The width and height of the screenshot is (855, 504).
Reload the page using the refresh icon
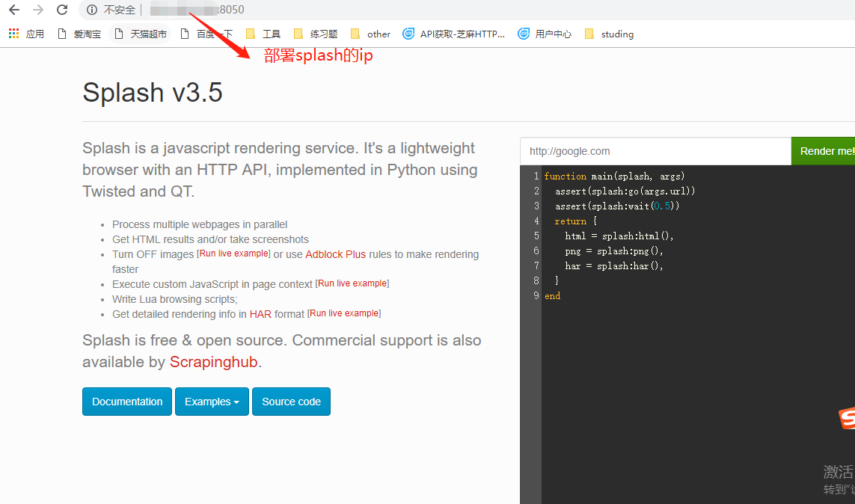[x=61, y=10]
